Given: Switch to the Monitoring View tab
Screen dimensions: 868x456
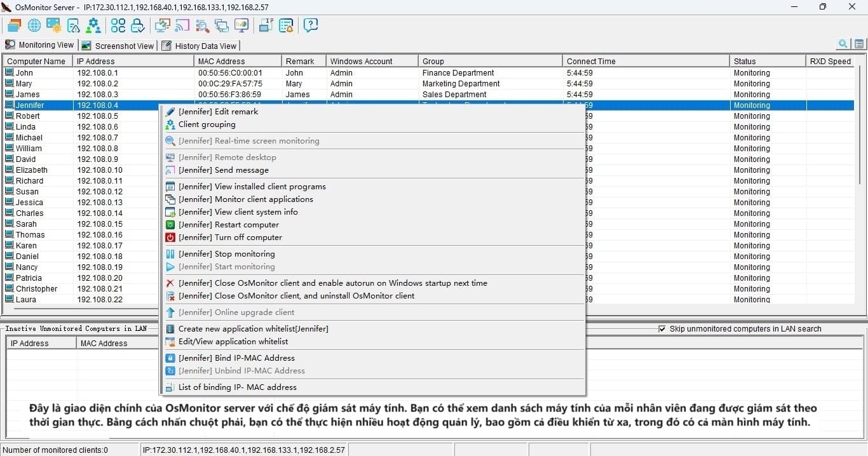Looking at the screenshot, I should coord(39,45).
